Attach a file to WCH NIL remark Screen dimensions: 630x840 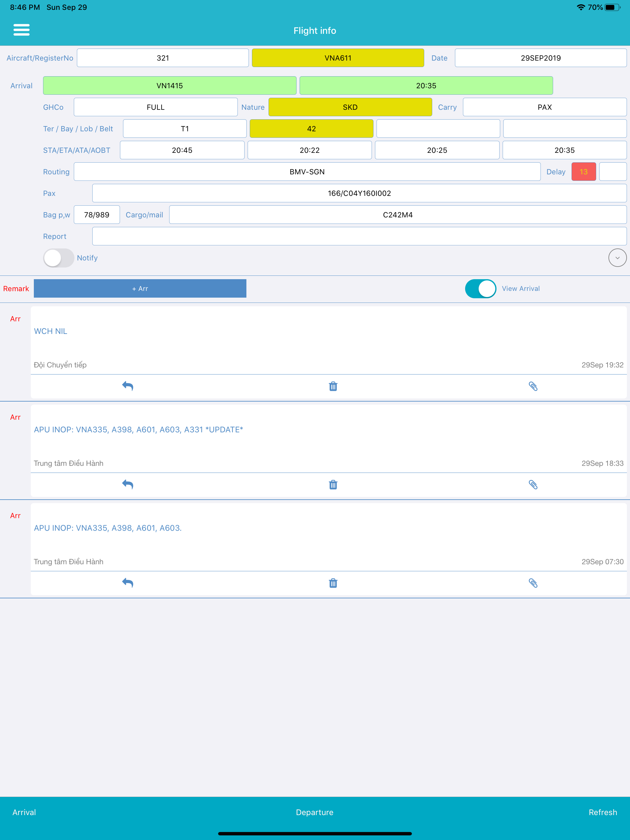pyautogui.click(x=533, y=386)
